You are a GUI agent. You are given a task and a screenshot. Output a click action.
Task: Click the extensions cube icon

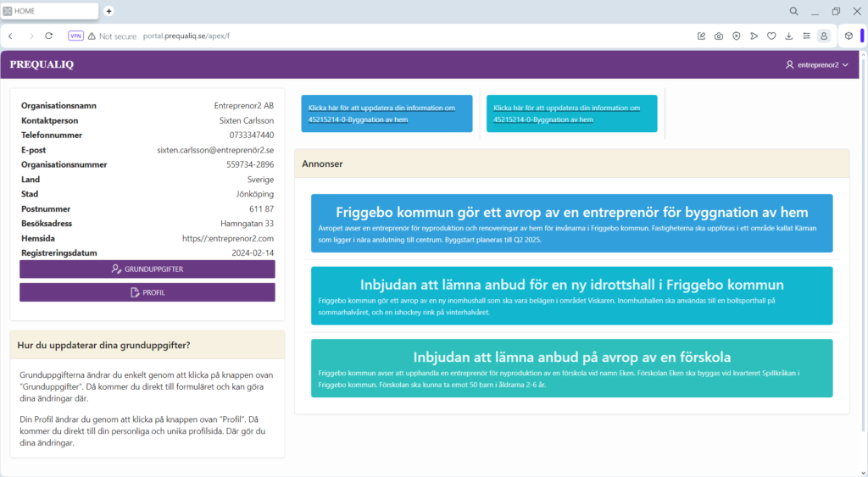(x=849, y=36)
